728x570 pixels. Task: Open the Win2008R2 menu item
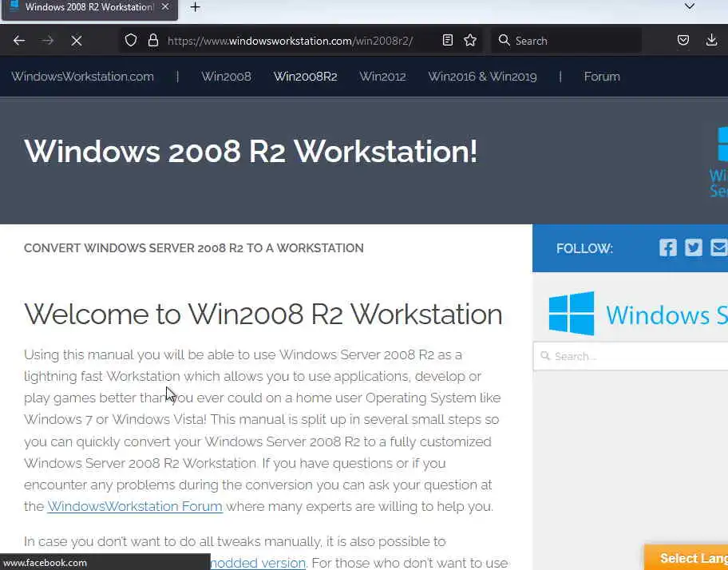tap(305, 77)
